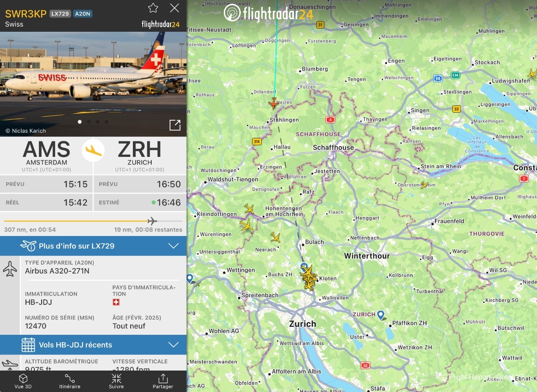Viewport: 537px width, 392px height.
Task: Open the Vue 3D view
Action: [23, 381]
